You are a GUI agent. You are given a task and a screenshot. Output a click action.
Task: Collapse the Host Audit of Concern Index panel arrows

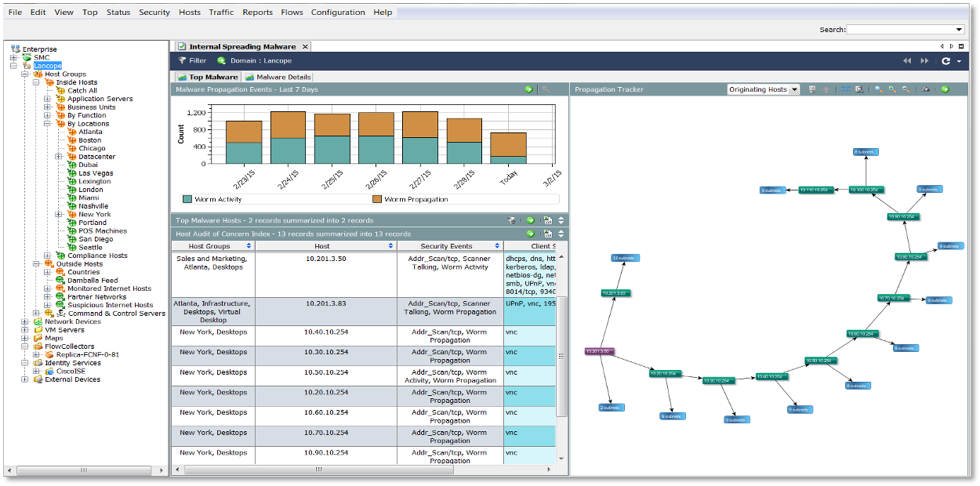pyautogui.click(x=561, y=234)
